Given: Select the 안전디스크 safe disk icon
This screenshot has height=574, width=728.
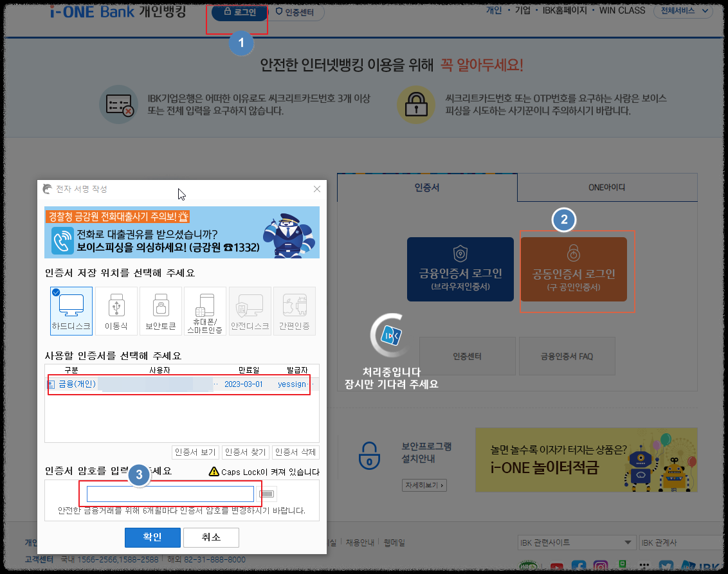Looking at the screenshot, I should click(x=250, y=310).
